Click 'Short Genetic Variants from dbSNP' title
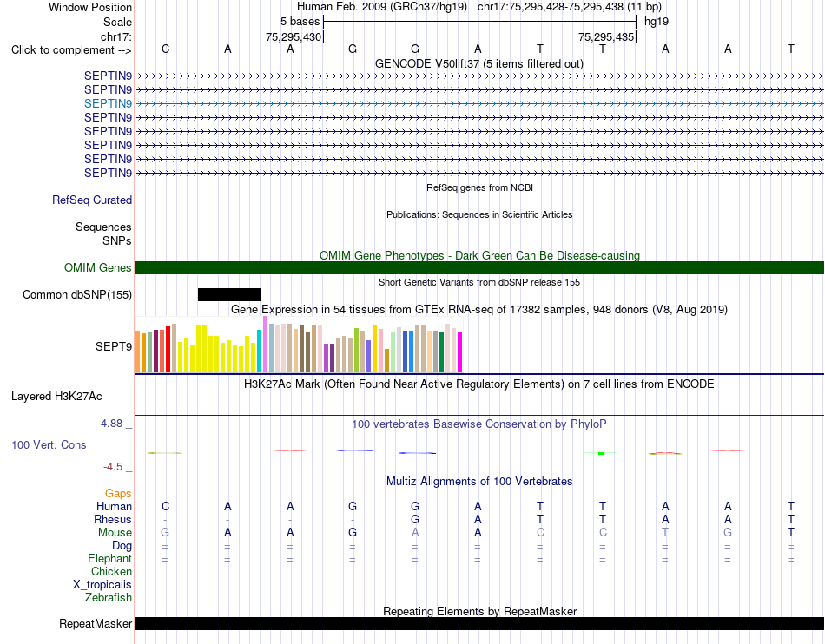This screenshot has height=644, width=825. 479,282
